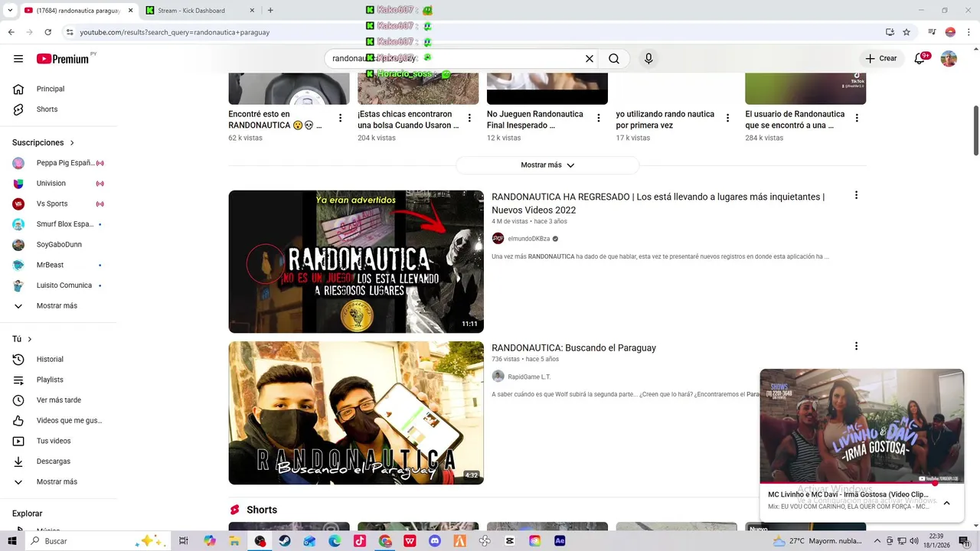The width and height of the screenshot is (980, 551).
Task: Open Steam from the taskbar
Action: click(284, 541)
